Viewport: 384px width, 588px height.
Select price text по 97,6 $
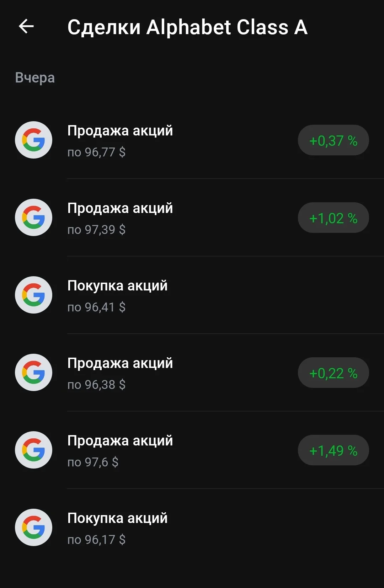pyautogui.click(x=93, y=462)
